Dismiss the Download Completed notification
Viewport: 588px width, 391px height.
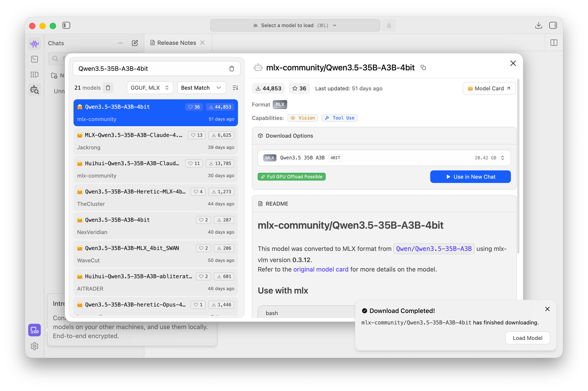(x=547, y=309)
